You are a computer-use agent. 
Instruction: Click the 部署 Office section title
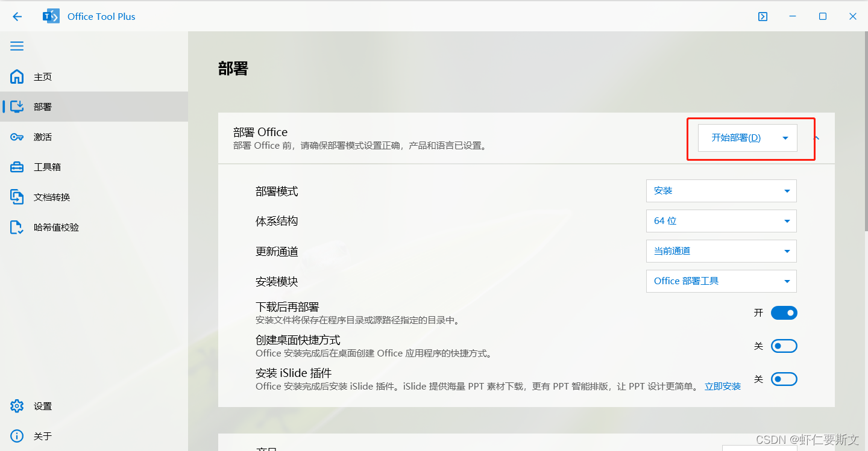point(260,132)
